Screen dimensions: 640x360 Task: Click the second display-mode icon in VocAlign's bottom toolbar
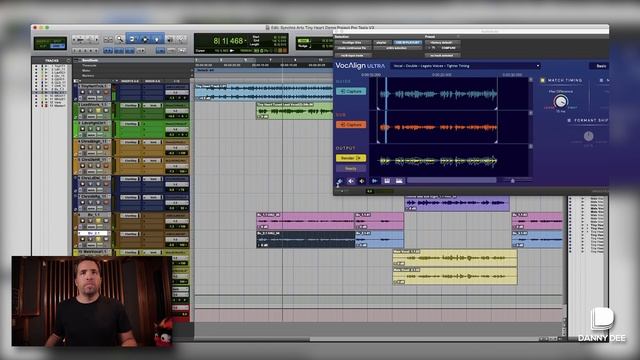click(x=399, y=181)
